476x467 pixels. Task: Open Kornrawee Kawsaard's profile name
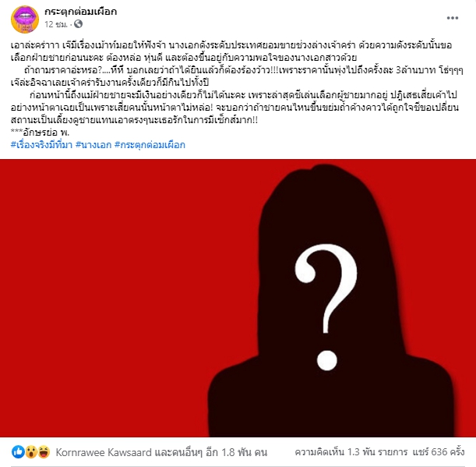[x=104, y=452]
